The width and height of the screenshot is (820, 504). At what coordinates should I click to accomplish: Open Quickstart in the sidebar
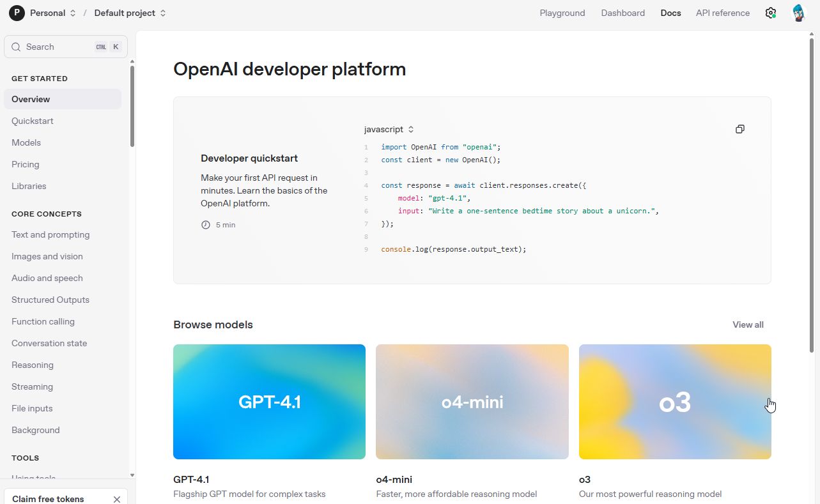33,121
